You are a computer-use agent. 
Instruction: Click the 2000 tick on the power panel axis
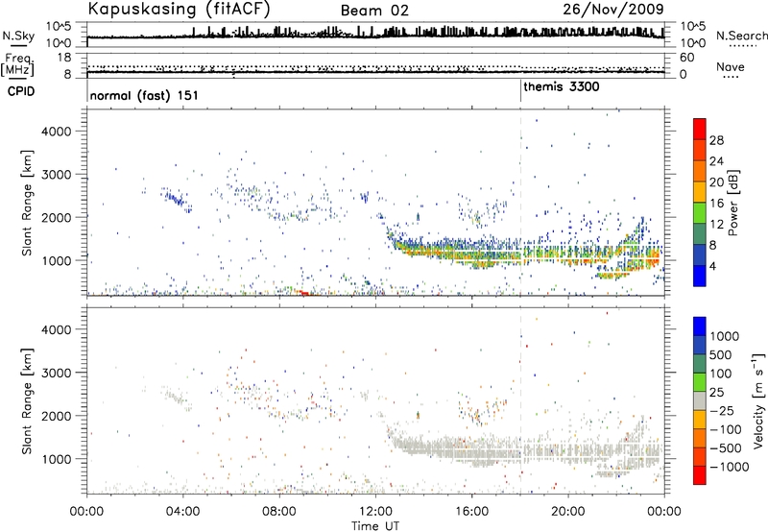click(x=57, y=217)
